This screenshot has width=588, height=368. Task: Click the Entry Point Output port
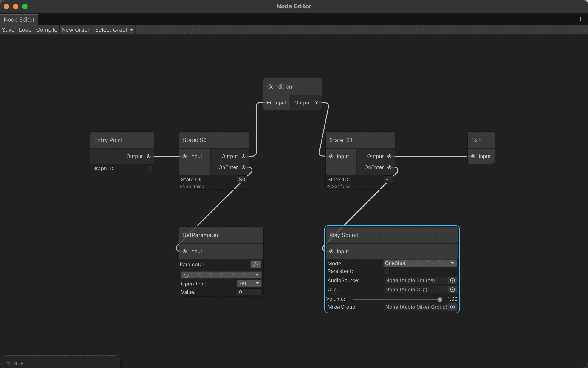[x=148, y=156]
